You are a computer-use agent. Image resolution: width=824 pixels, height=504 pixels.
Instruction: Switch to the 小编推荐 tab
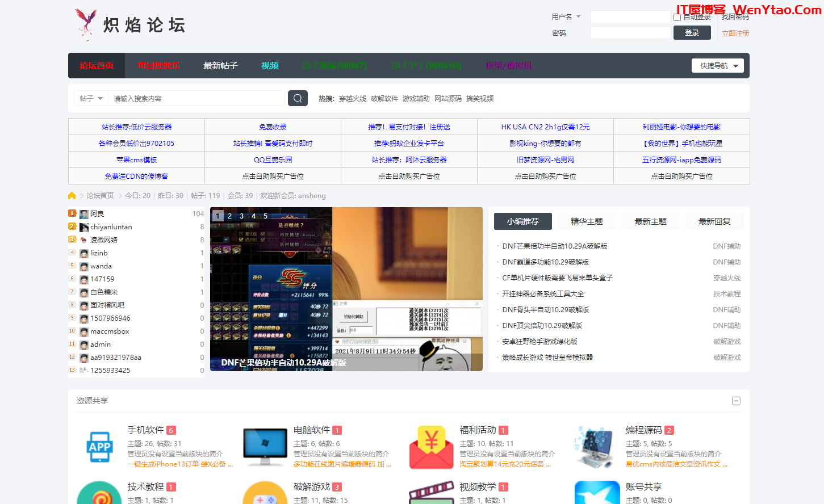click(523, 221)
